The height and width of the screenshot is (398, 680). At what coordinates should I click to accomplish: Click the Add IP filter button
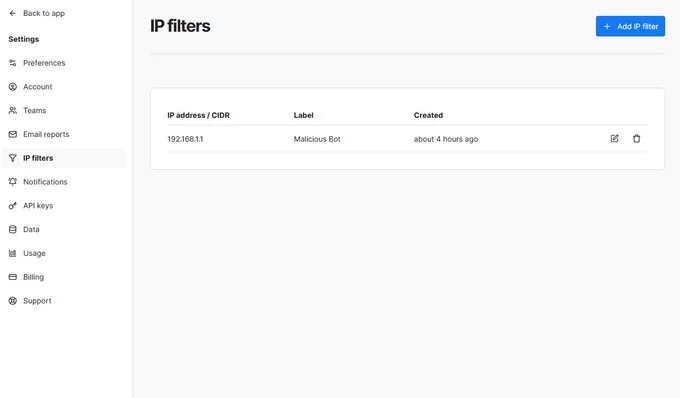(630, 26)
